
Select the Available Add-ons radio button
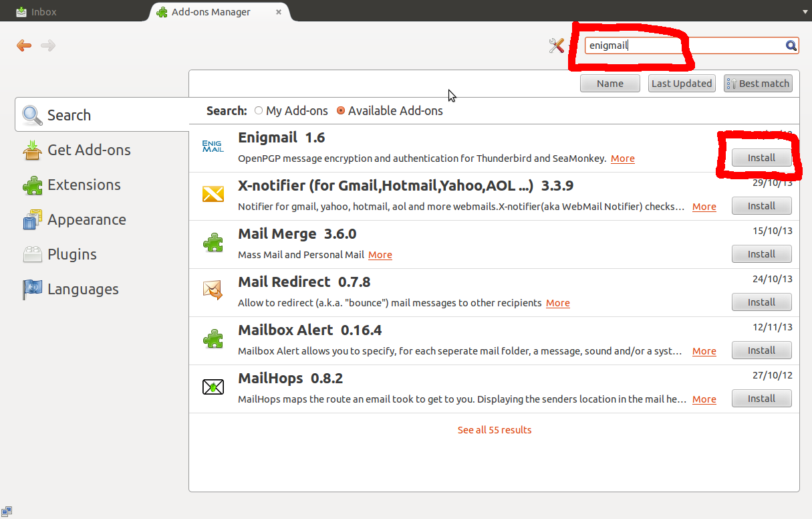pyautogui.click(x=341, y=111)
